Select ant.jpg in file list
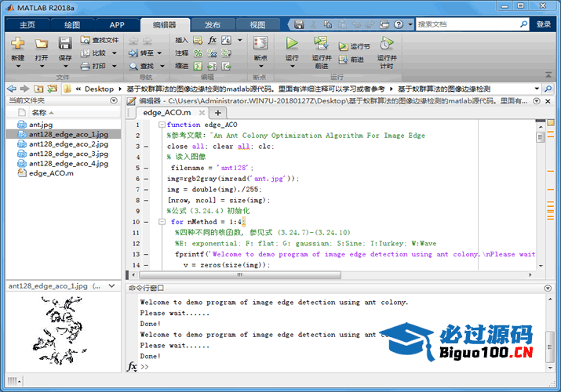This screenshot has width=561, height=392. point(41,125)
